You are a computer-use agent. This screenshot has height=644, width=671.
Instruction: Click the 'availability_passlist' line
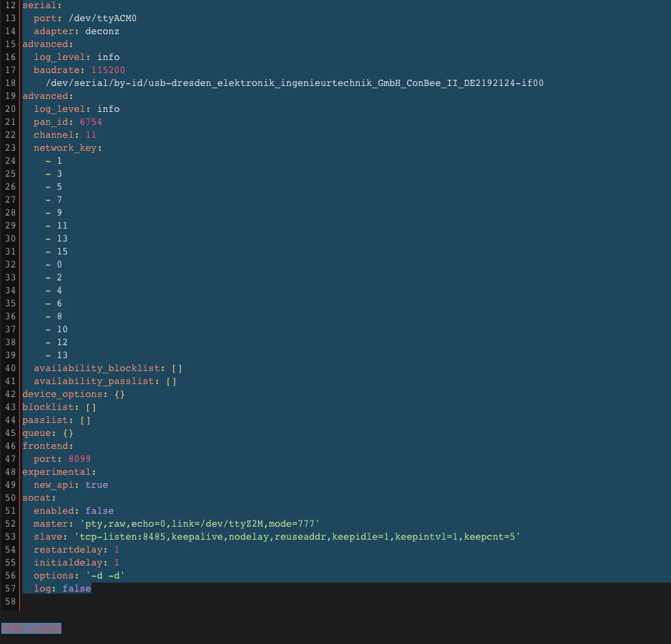[x=105, y=381]
